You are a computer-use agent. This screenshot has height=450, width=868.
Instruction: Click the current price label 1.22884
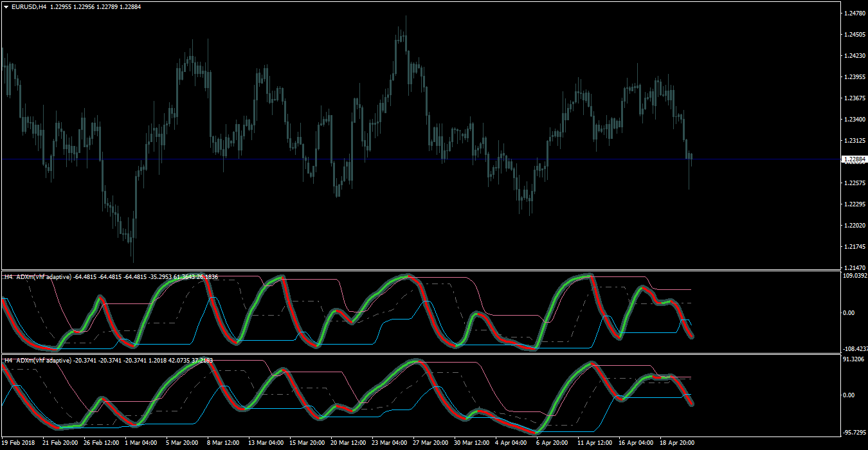[855, 159]
